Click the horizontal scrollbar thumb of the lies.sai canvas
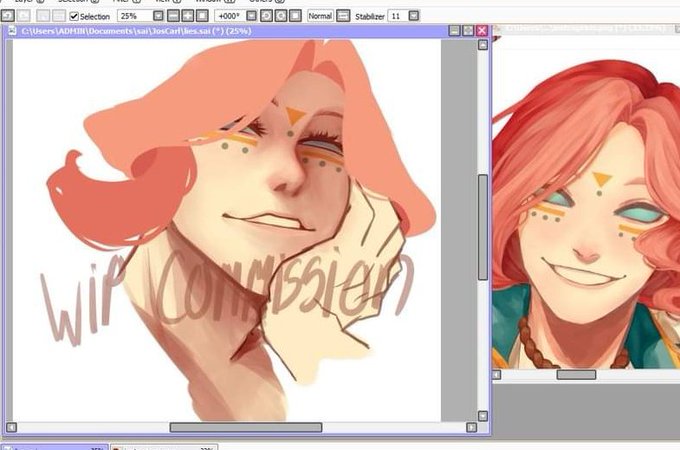Screen dimensions: 680x450 tap(246, 427)
